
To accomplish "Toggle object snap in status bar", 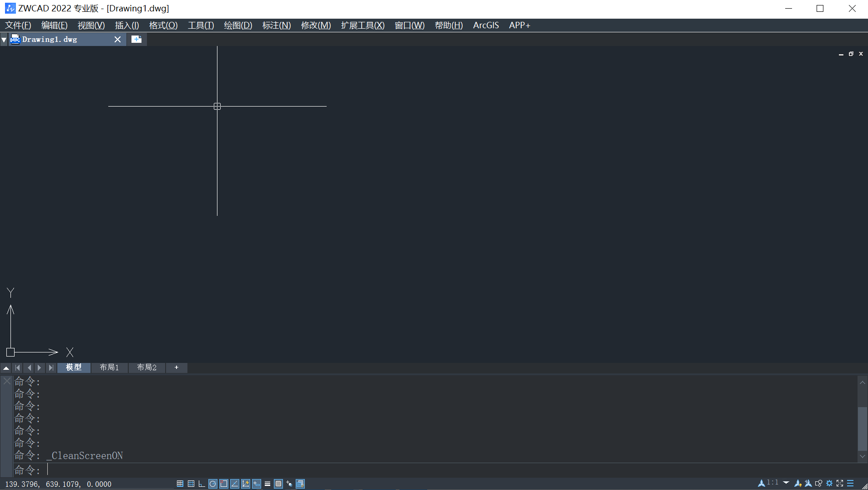I will [224, 484].
